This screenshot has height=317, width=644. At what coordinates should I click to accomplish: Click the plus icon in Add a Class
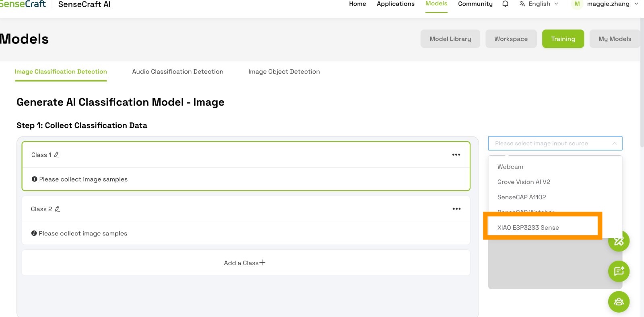262,263
